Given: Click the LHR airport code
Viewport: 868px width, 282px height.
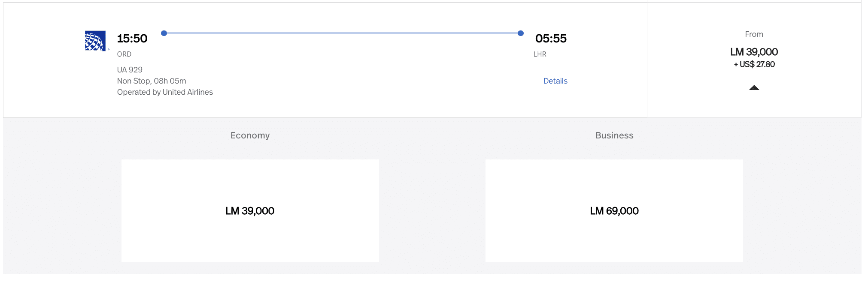Looking at the screenshot, I should coord(540,54).
